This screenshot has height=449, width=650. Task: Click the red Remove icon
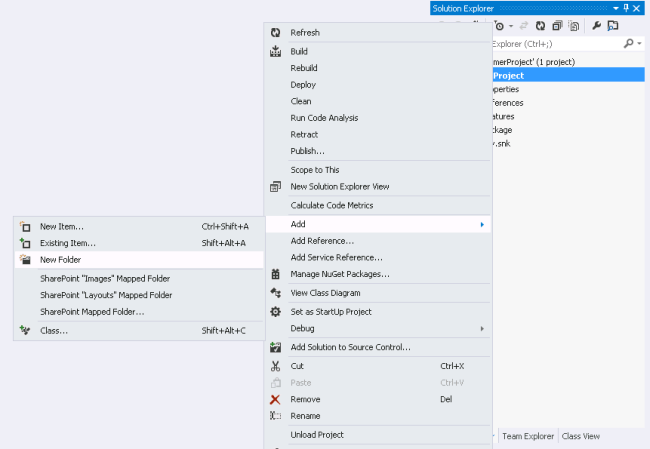[x=275, y=399]
